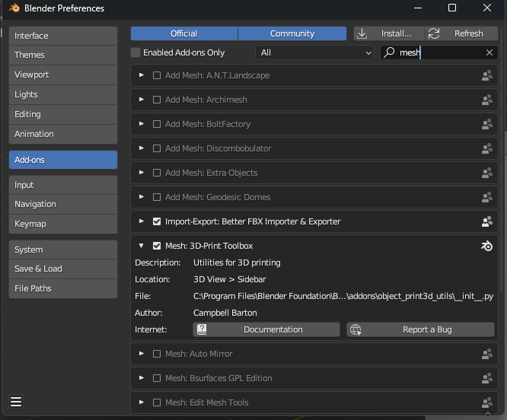
Task: Open the Interface preferences tab
Action: (x=63, y=36)
